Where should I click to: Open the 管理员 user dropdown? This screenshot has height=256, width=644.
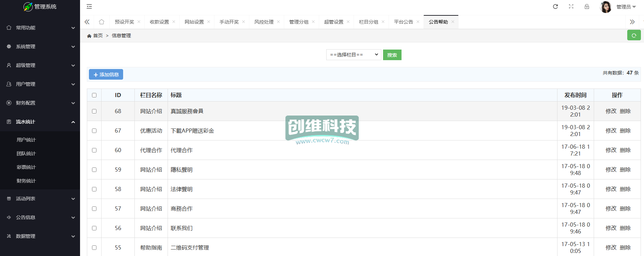(626, 7)
